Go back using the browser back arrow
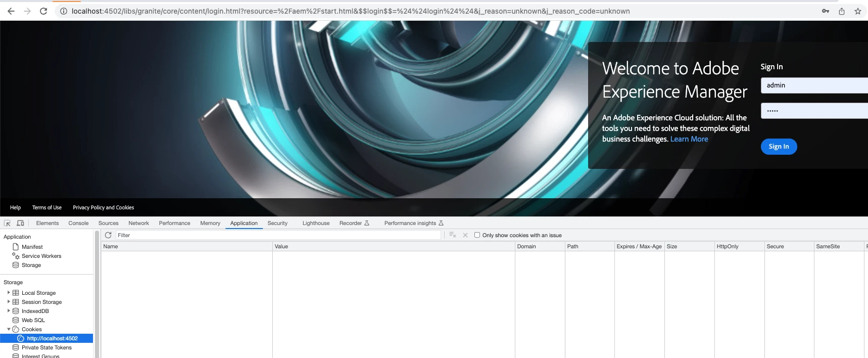 click(x=11, y=11)
